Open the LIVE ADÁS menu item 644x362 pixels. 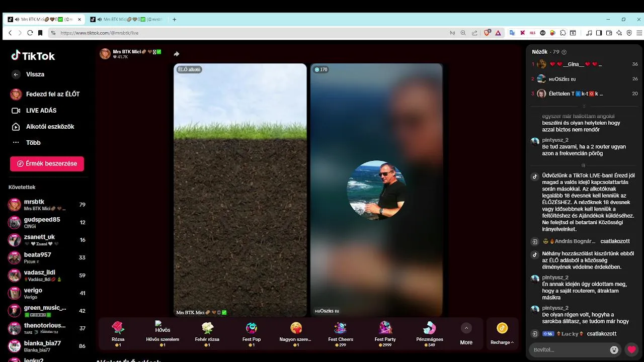(34, 110)
